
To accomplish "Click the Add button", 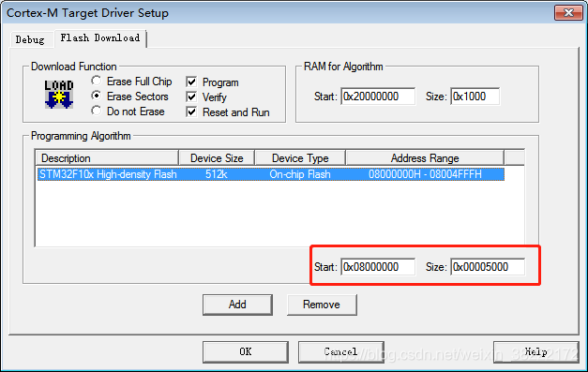I will pyautogui.click(x=237, y=305).
